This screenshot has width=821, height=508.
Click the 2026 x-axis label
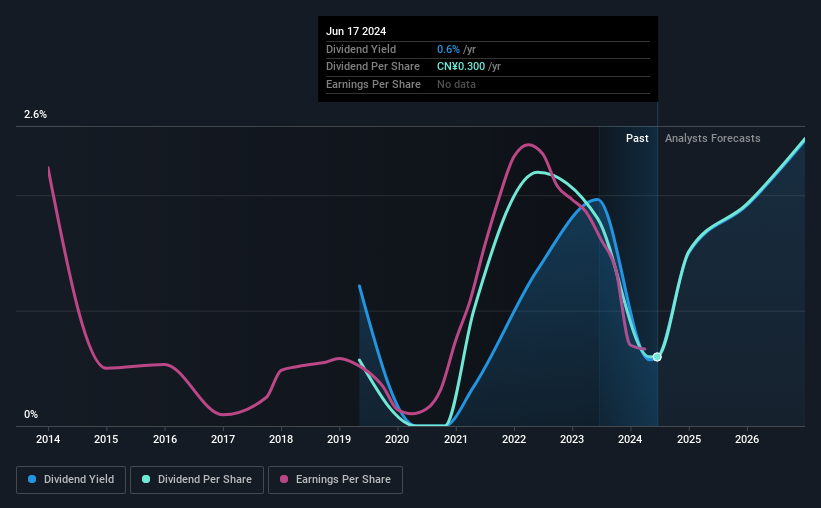(x=747, y=439)
